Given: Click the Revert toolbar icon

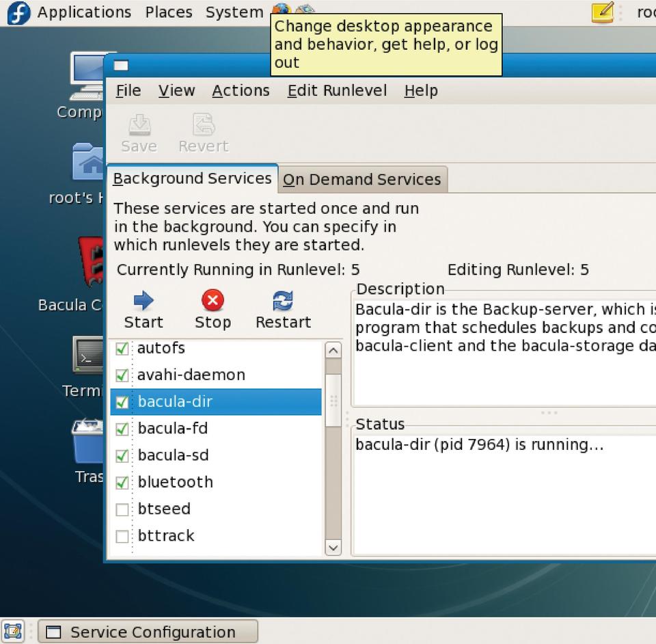Looking at the screenshot, I should (x=203, y=125).
